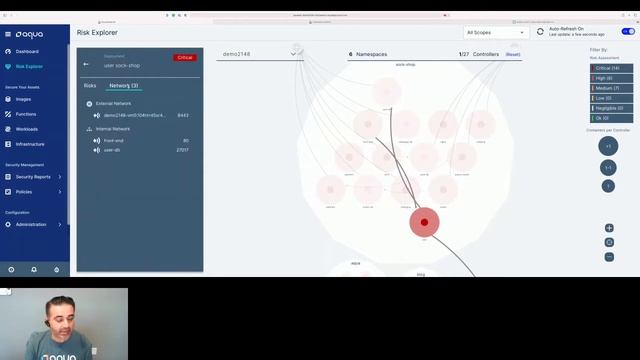The width and height of the screenshot is (640, 360).
Task: Select the front-end connection row
Action: (141, 140)
